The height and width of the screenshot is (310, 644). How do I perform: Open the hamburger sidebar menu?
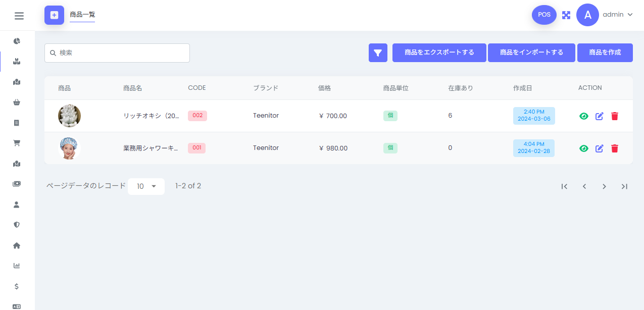[19, 16]
